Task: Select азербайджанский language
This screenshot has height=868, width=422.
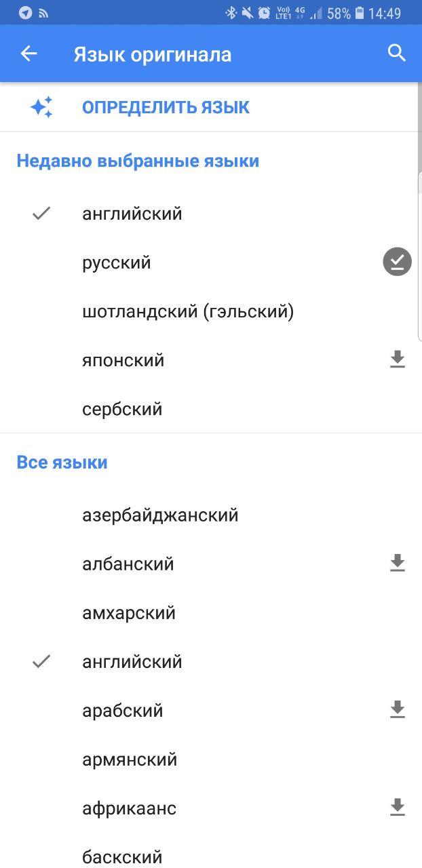Action: tap(160, 515)
